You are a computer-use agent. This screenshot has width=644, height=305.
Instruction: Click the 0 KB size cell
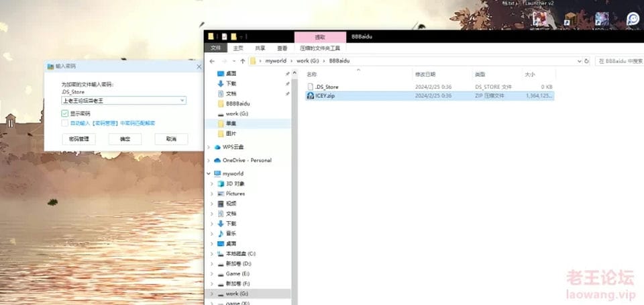pos(547,87)
